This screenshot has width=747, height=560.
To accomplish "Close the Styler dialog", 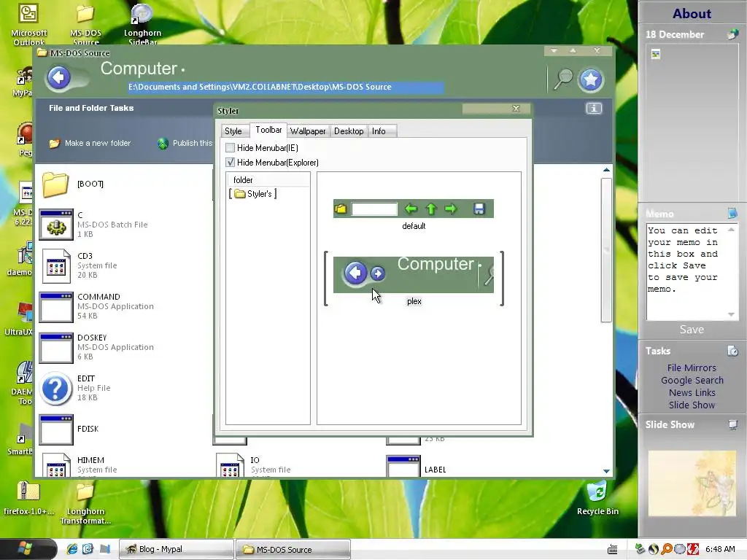I will click(516, 109).
